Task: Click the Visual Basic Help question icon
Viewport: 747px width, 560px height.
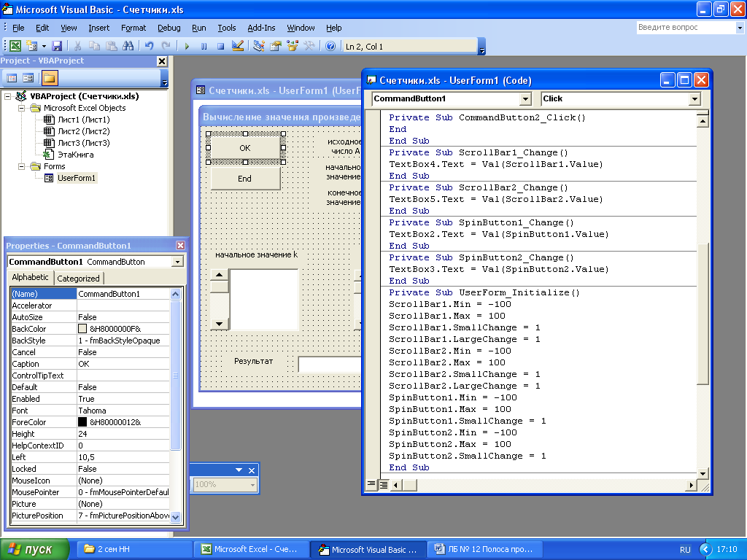Action: pyautogui.click(x=330, y=46)
